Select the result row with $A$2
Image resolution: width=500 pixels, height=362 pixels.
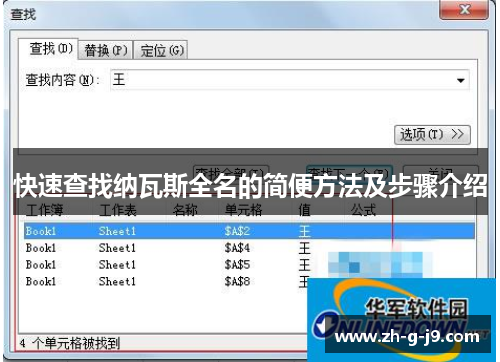tap(249, 231)
